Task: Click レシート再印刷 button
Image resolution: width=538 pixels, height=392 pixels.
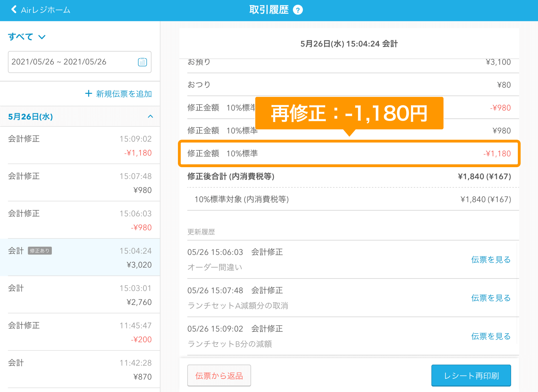Action: click(x=471, y=375)
